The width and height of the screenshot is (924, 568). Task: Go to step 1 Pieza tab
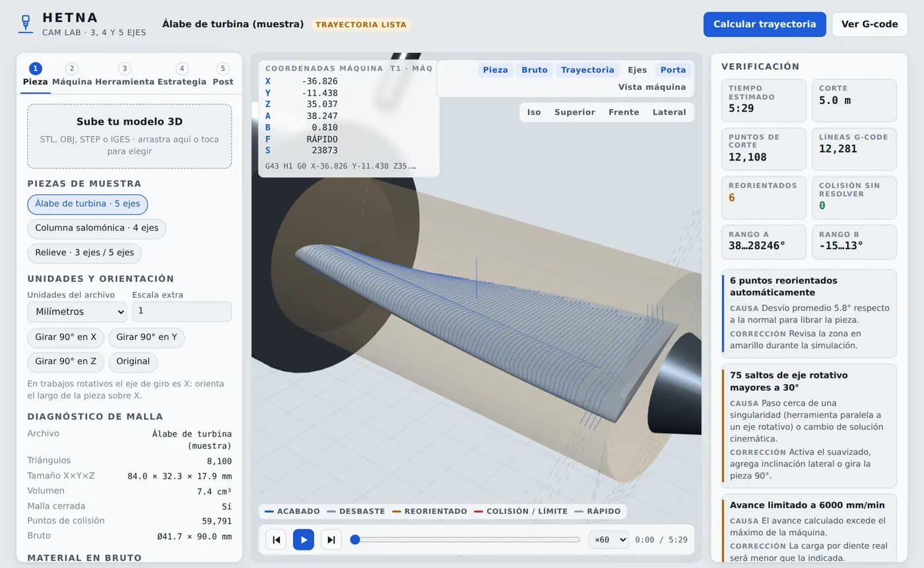coord(36,75)
